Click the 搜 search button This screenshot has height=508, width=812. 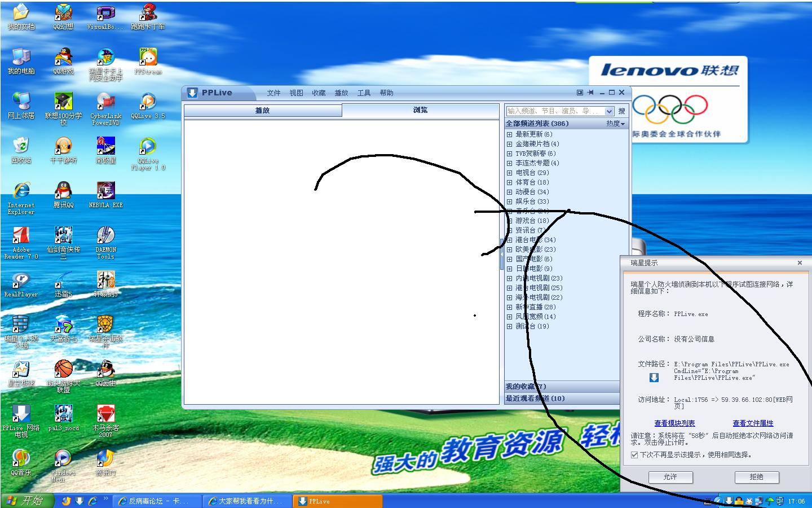click(x=621, y=111)
